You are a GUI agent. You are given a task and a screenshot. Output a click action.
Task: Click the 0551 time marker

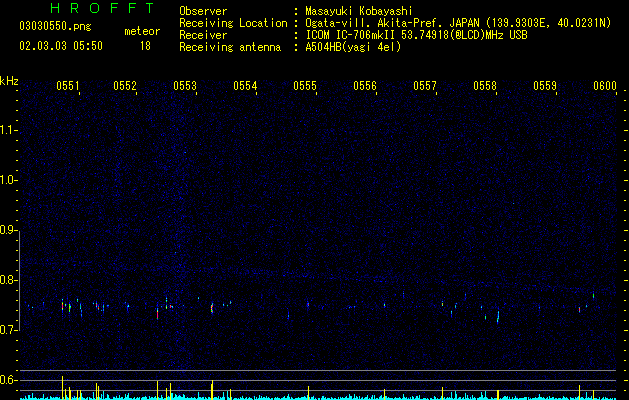(x=68, y=86)
